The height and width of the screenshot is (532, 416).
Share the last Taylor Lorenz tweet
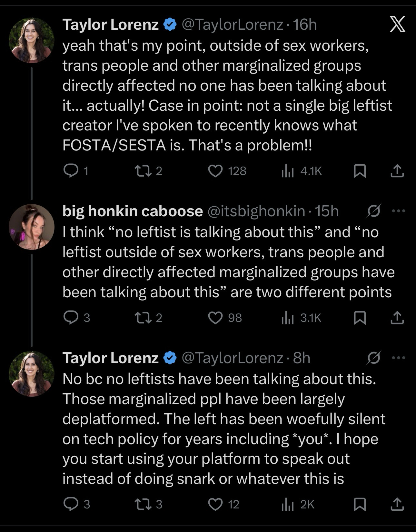pyautogui.click(x=397, y=504)
